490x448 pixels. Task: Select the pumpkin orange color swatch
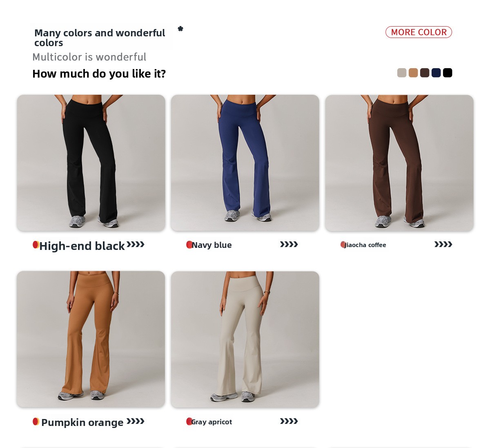[413, 73]
